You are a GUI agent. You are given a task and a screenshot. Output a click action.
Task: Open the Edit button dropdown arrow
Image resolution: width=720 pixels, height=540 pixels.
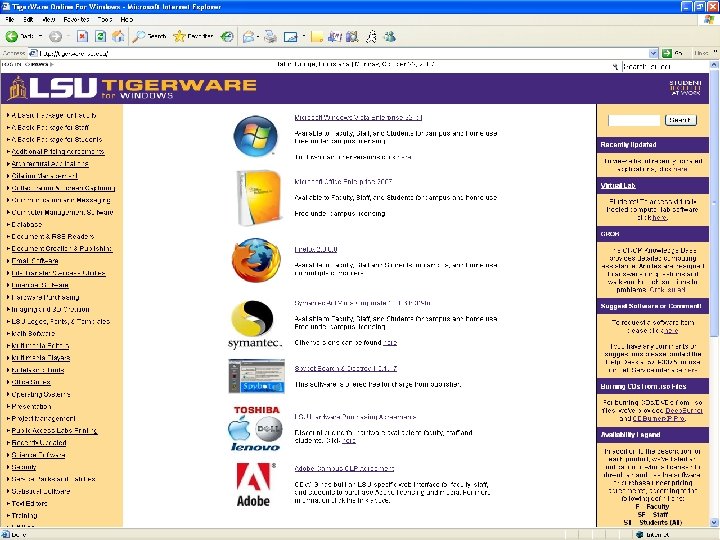pyautogui.click(x=304, y=36)
